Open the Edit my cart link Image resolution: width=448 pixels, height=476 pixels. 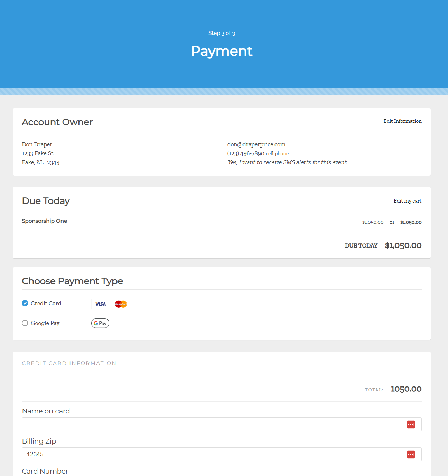tap(408, 201)
